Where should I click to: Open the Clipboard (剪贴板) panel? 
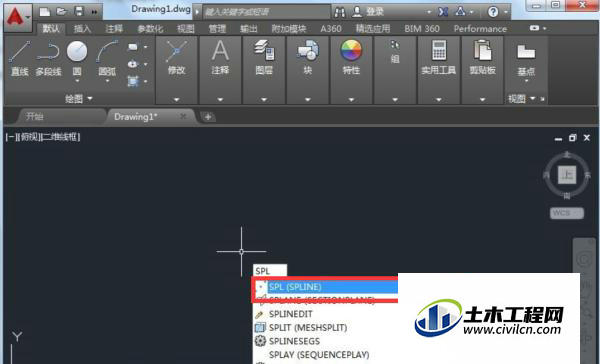pos(483,57)
